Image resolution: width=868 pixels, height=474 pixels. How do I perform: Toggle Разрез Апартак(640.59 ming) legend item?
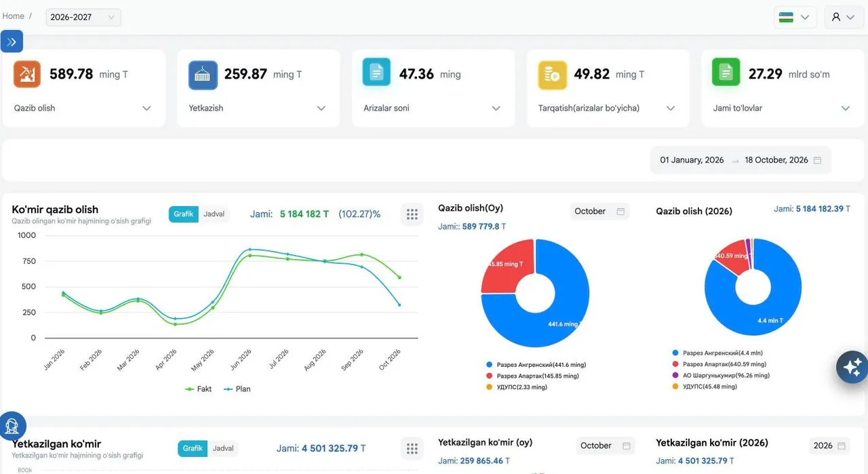pyautogui.click(x=719, y=364)
